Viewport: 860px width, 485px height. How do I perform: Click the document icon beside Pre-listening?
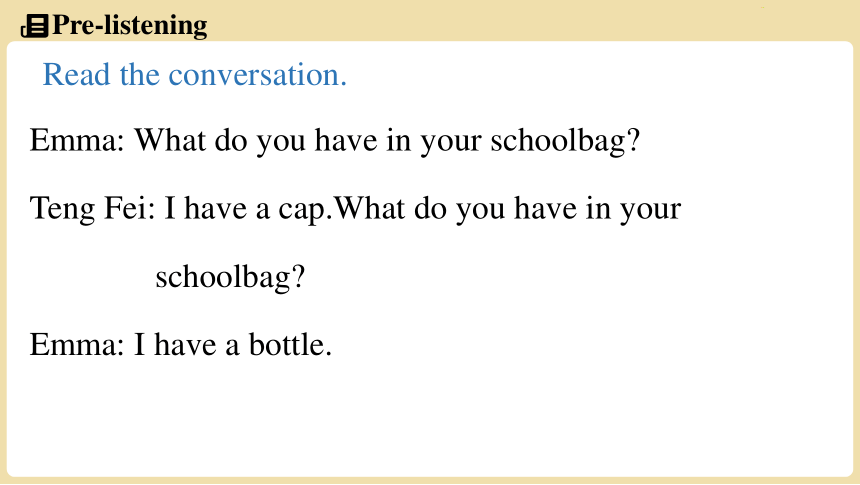[35, 26]
